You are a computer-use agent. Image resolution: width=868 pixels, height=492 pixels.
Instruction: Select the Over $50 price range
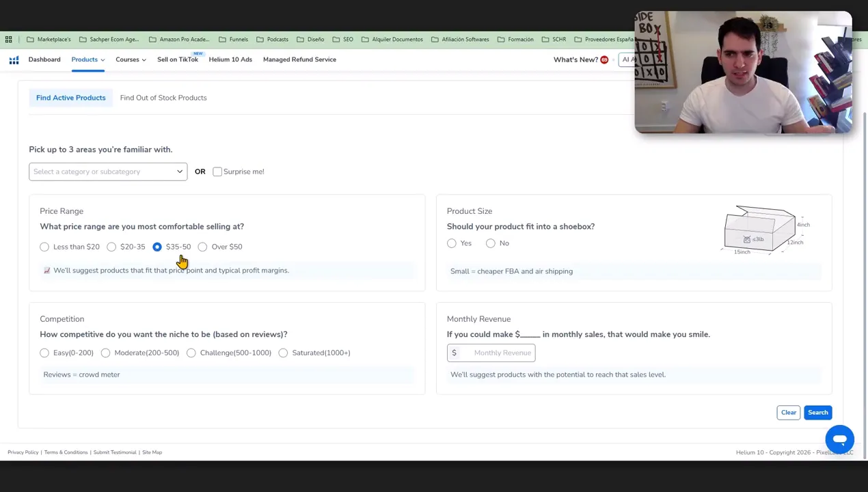[202, 247]
